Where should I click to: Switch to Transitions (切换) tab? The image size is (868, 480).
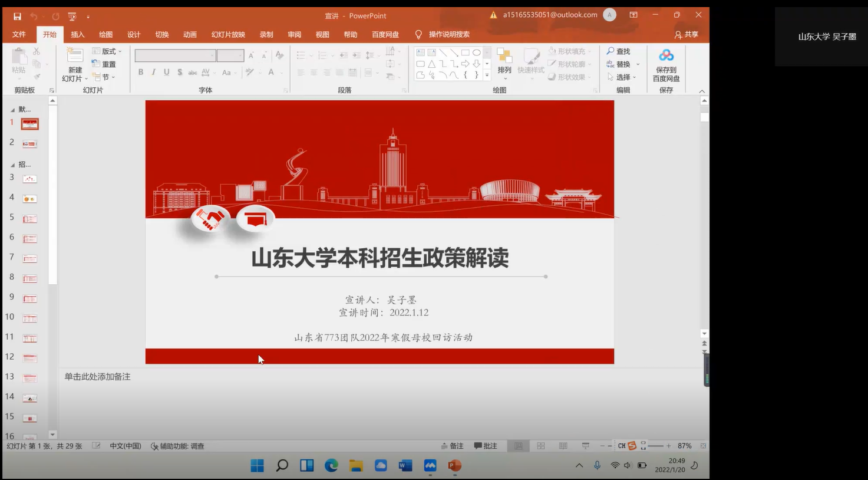tap(162, 34)
